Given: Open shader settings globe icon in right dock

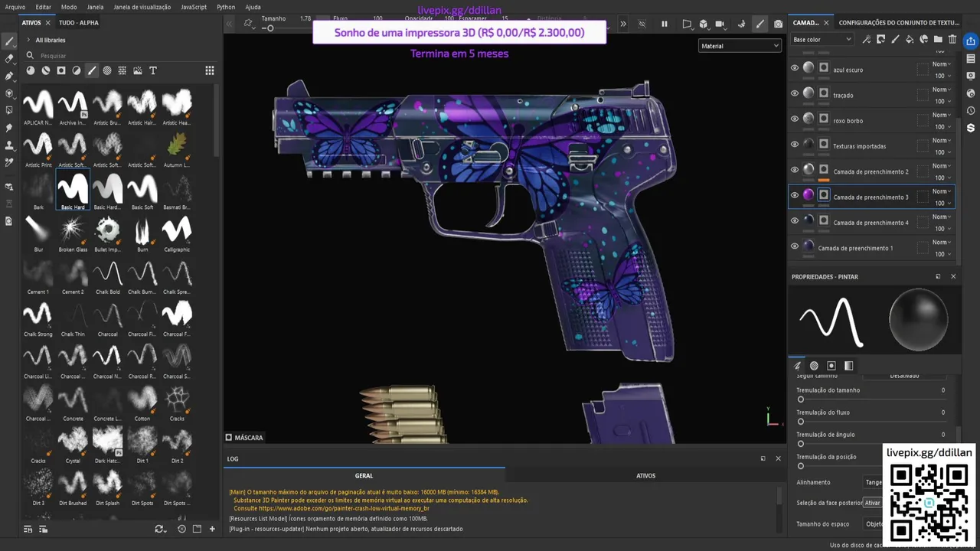Looking at the screenshot, I should click(x=971, y=93).
